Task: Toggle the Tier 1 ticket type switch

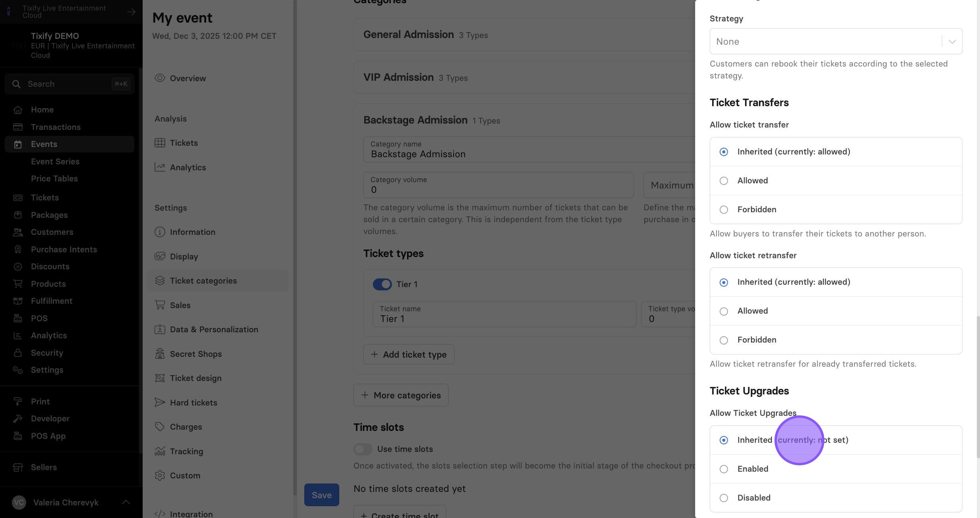Action: (x=382, y=284)
